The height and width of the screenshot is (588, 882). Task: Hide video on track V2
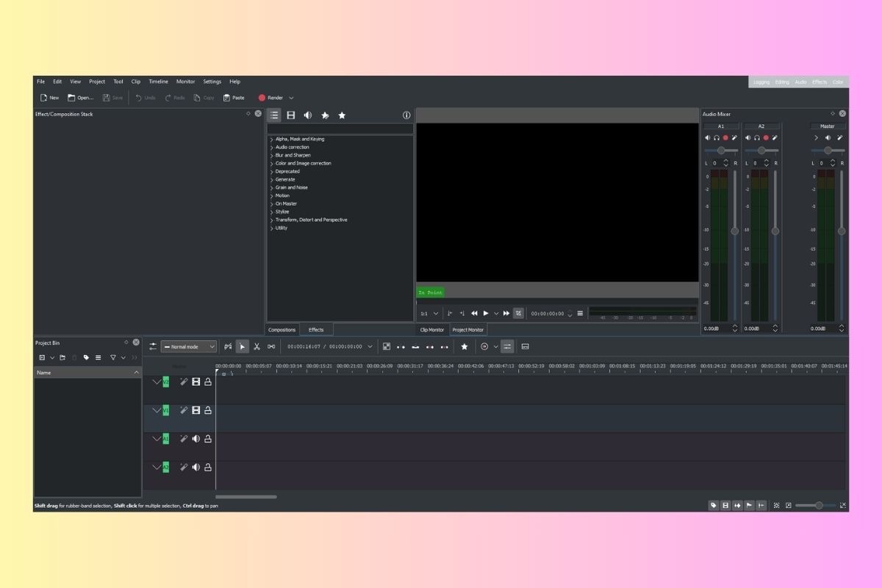pos(196,381)
